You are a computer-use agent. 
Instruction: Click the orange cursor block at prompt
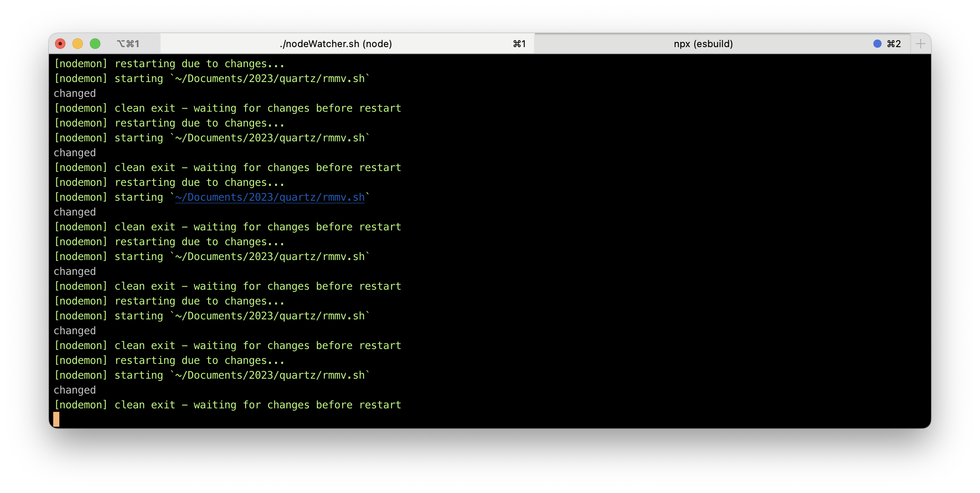tap(56, 419)
